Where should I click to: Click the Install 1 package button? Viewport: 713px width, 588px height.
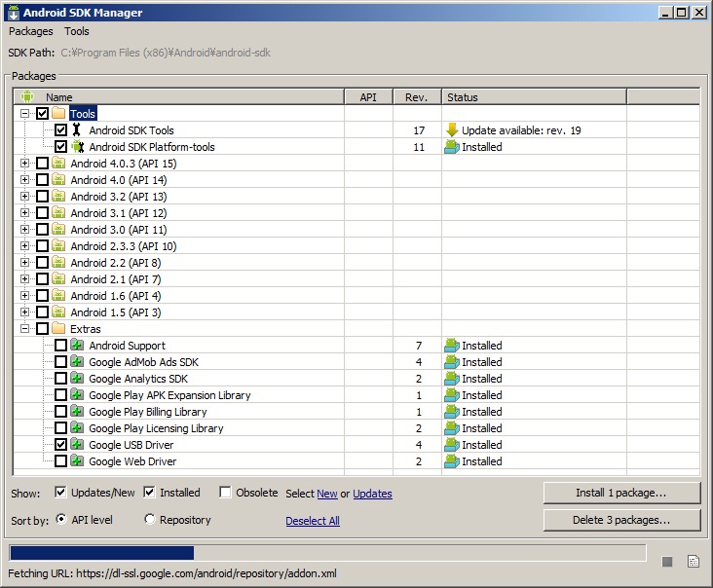(621, 493)
